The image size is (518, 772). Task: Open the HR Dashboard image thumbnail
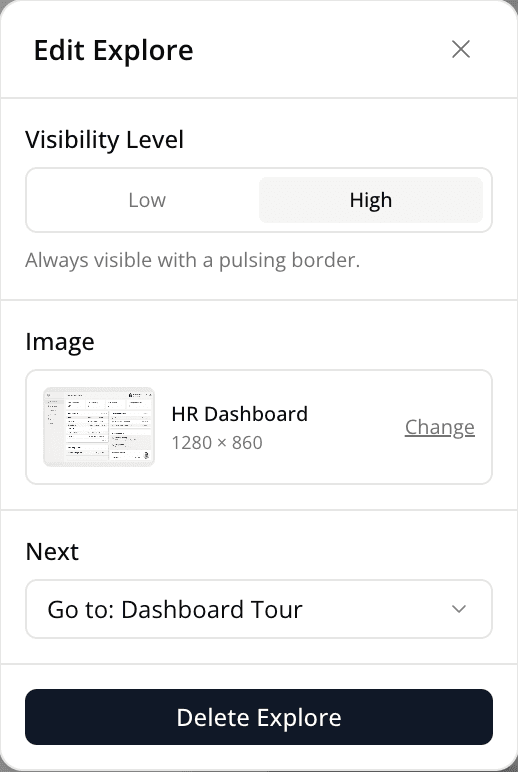click(99, 427)
